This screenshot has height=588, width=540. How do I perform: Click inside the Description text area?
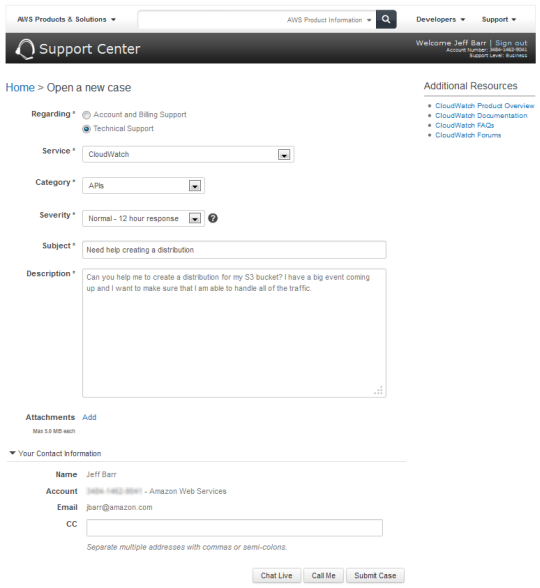[x=234, y=333]
